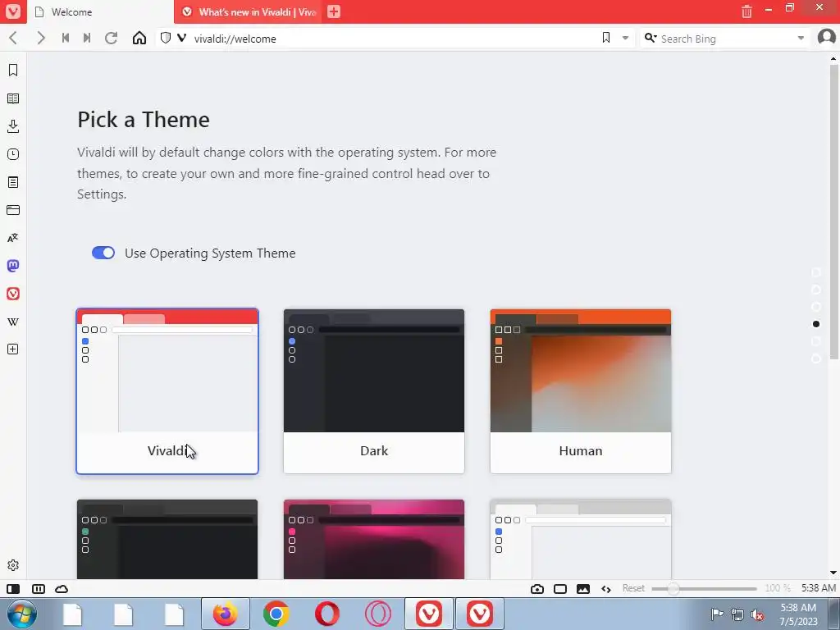Open the Page Actions code icon

coord(606,589)
